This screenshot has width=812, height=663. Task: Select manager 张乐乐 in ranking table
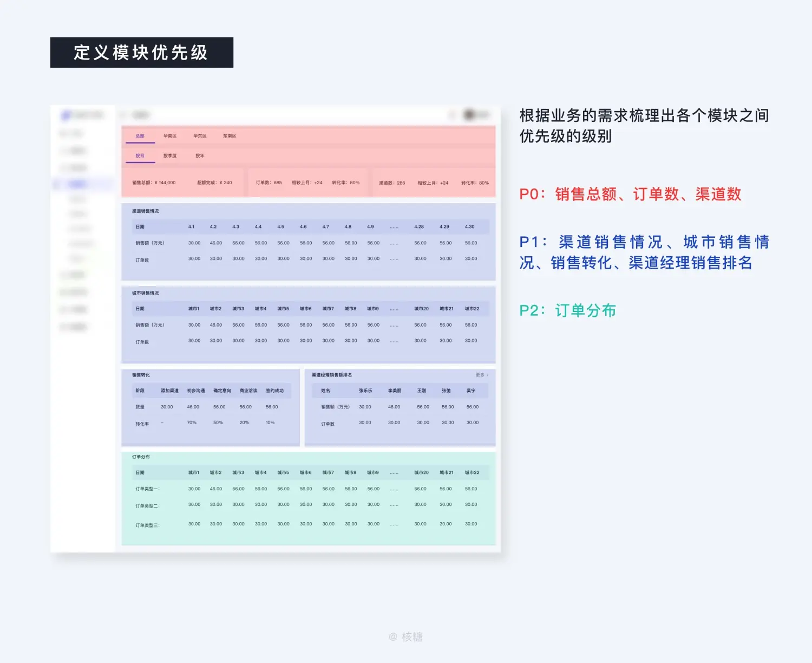point(365,391)
